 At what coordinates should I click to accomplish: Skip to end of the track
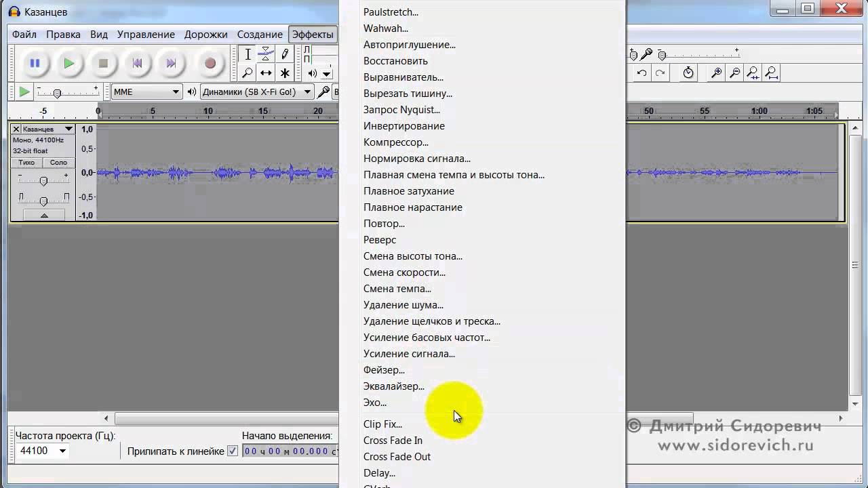[x=171, y=63]
